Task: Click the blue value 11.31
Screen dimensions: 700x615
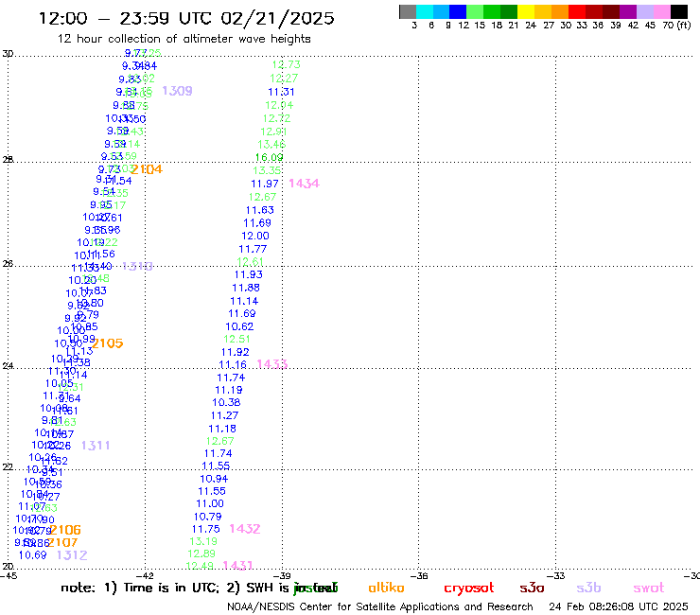Action: 281,92
